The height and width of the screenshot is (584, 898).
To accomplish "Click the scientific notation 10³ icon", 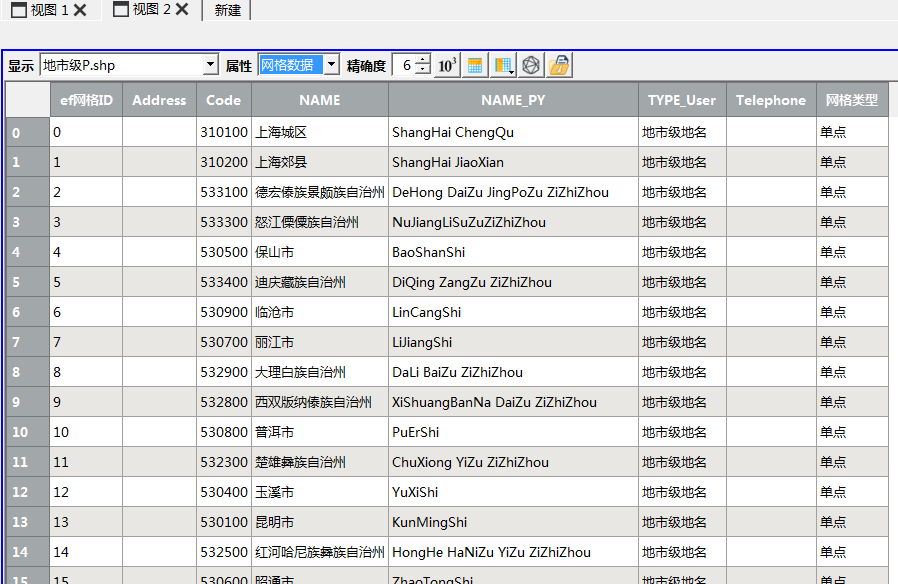I will tap(448, 66).
